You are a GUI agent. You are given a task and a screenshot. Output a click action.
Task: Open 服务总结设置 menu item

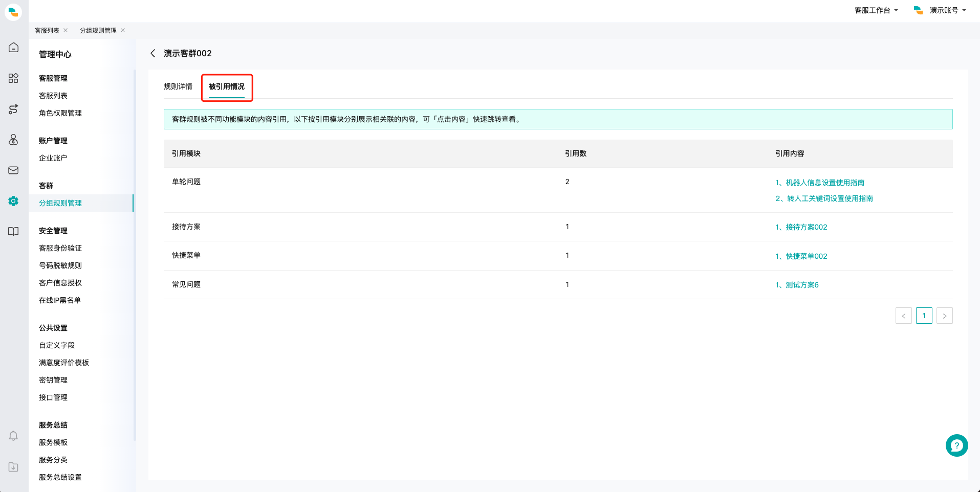(60, 477)
